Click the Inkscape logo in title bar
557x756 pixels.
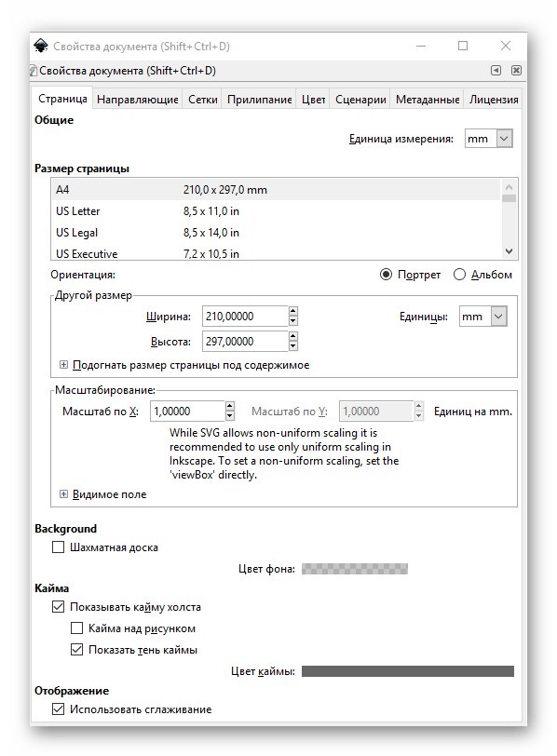click(41, 46)
